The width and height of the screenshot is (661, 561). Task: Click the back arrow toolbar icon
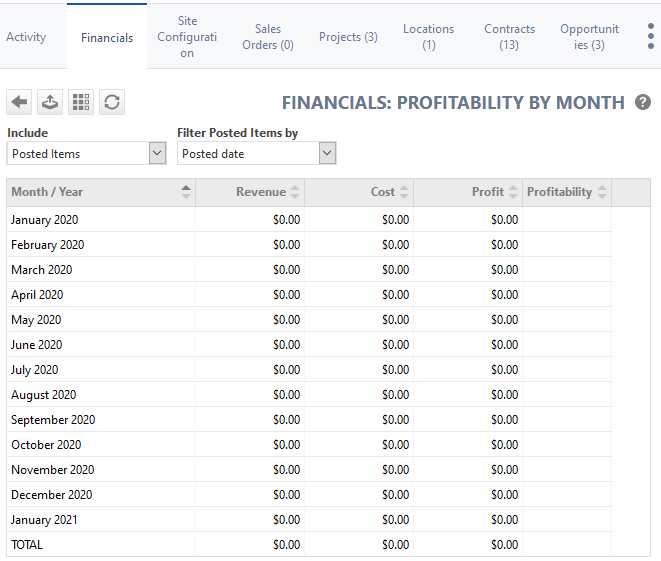(x=19, y=102)
